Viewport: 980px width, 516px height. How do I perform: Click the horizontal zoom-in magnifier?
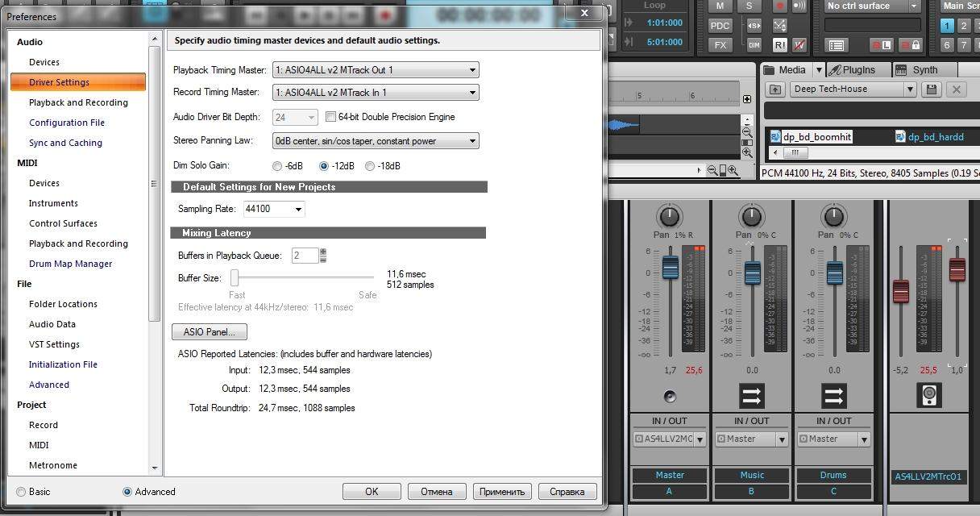pos(733,170)
